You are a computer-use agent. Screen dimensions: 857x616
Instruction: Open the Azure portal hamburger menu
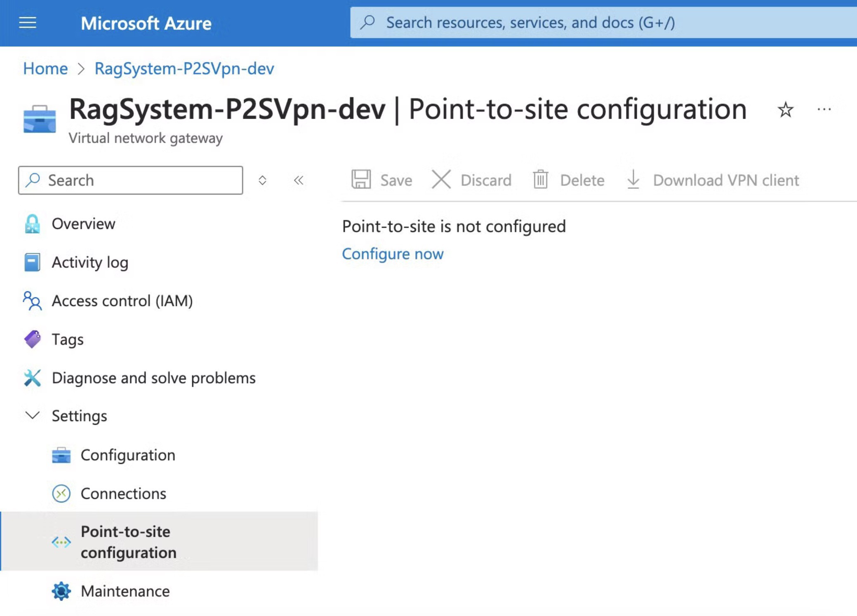28,23
